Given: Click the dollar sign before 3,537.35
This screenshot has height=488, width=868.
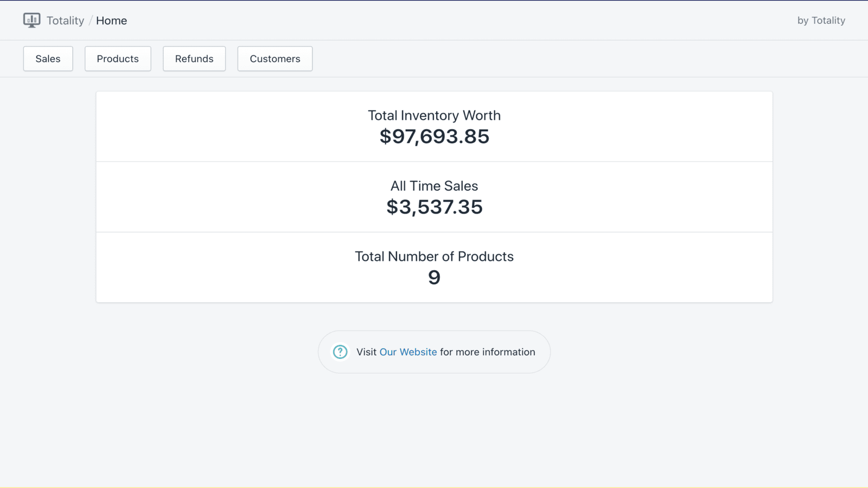Looking at the screenshot, I should [x=392, y=207].
